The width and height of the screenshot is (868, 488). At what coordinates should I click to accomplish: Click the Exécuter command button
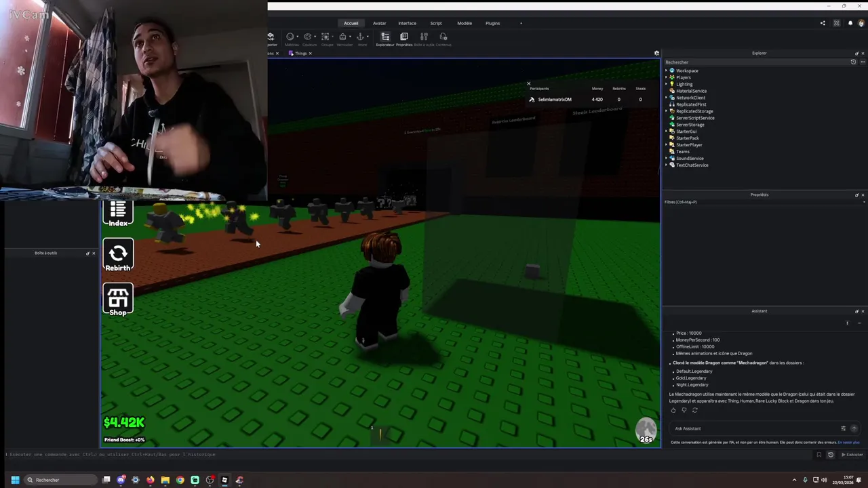pos(852,455)
